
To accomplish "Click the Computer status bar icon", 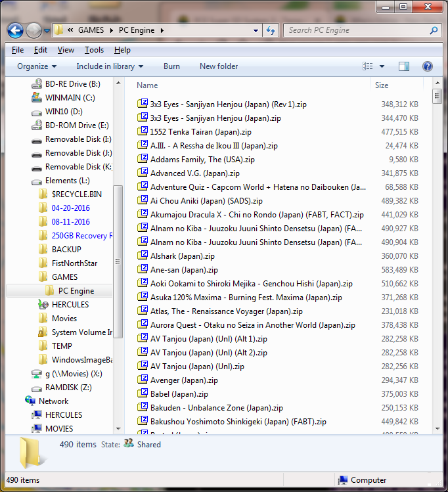I will pos(343,480).
